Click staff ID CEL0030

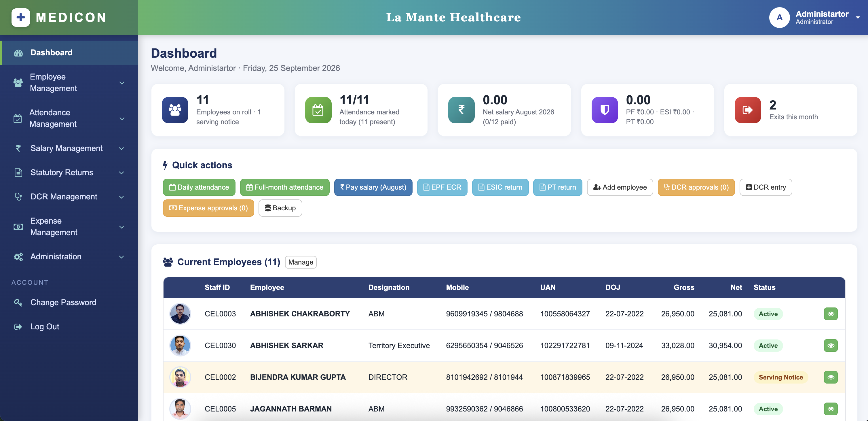(x=220, y=346)
